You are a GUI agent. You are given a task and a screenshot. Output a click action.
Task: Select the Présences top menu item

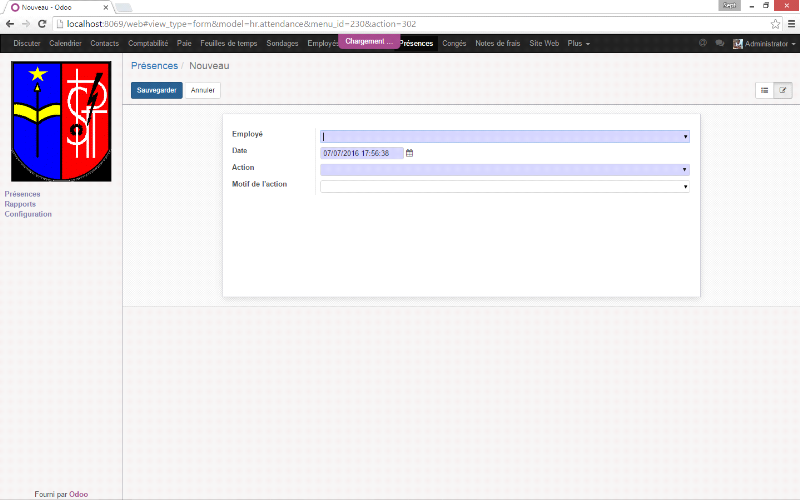[416, 43]
